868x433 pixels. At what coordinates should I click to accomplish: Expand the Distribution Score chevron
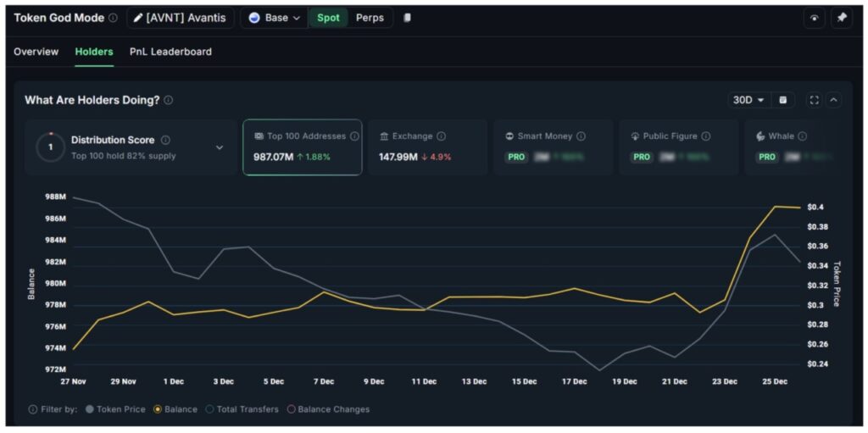[220, 147]
